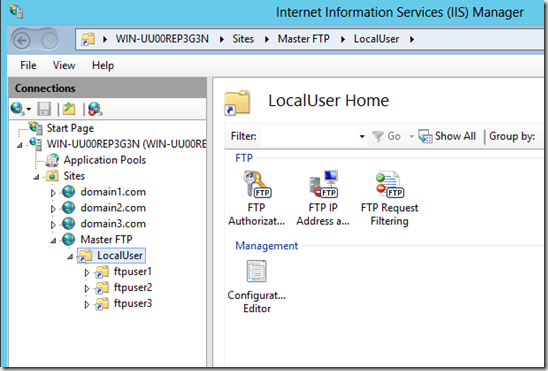Open the View menu
548x371 pixels.
click(x=64, y=65)
